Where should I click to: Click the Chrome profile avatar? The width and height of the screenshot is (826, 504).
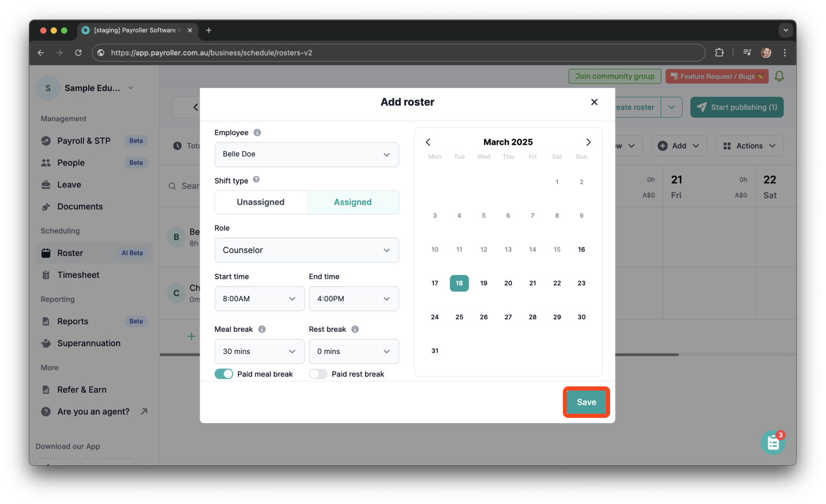(766, 52)
